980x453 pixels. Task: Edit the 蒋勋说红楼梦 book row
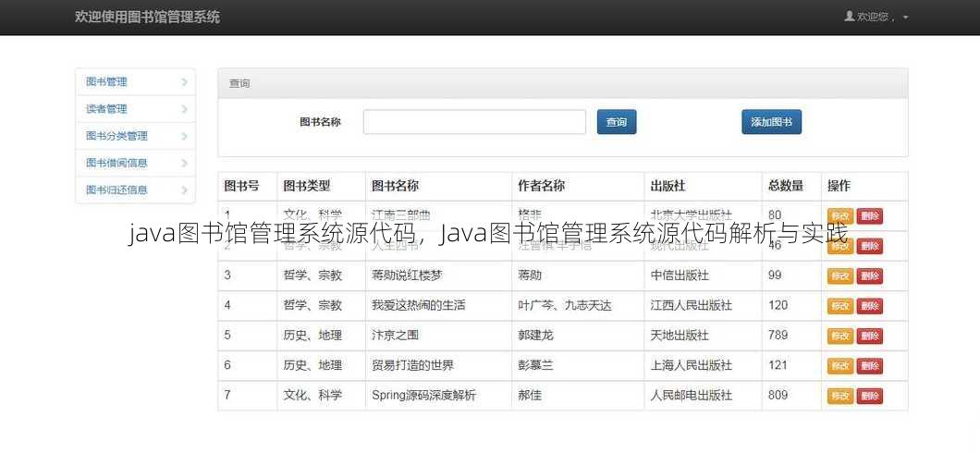coord(840,275)
